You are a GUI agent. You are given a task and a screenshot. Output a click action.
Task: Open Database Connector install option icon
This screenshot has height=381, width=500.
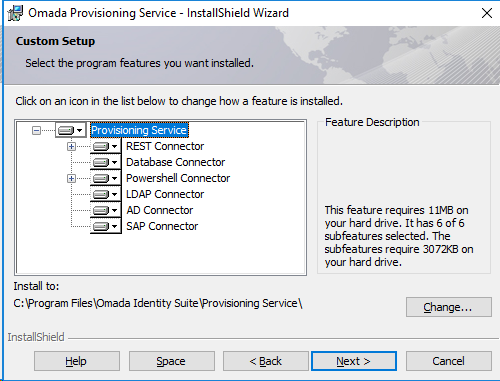(x=105, y=162)
